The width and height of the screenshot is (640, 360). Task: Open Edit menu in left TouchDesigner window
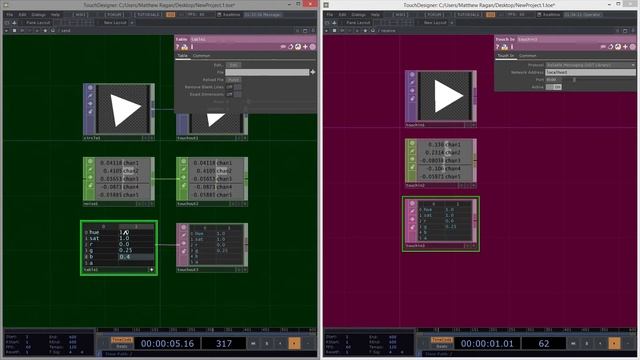click(x=22, y=15)
